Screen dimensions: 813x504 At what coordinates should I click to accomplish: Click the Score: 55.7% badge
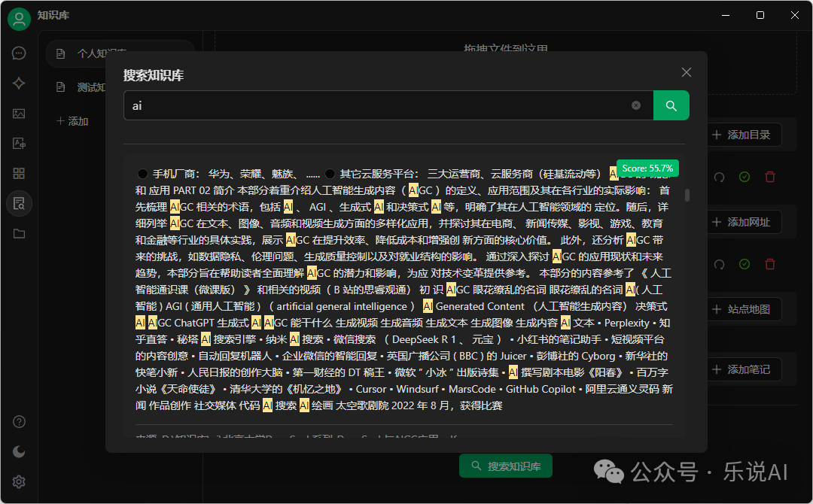(647, 169)
